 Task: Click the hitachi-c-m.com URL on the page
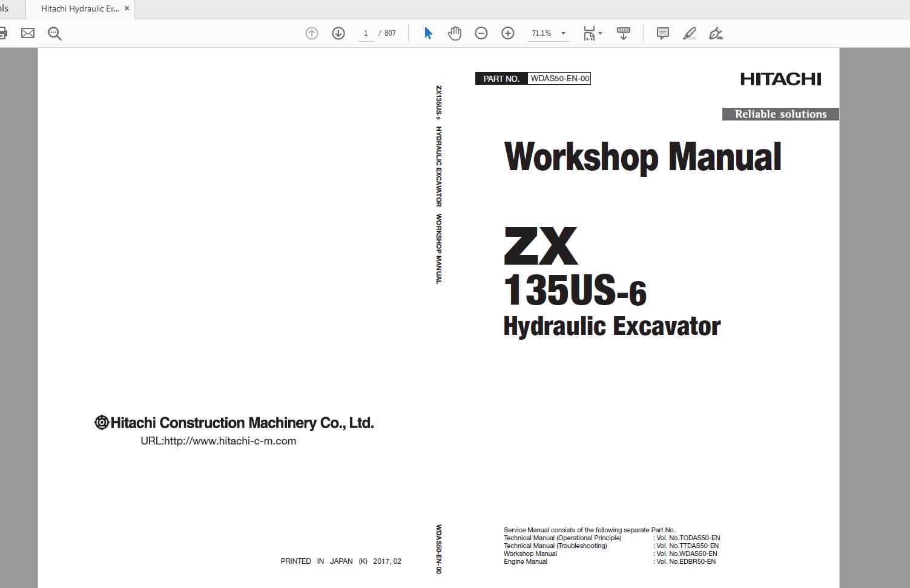(219, 441)
